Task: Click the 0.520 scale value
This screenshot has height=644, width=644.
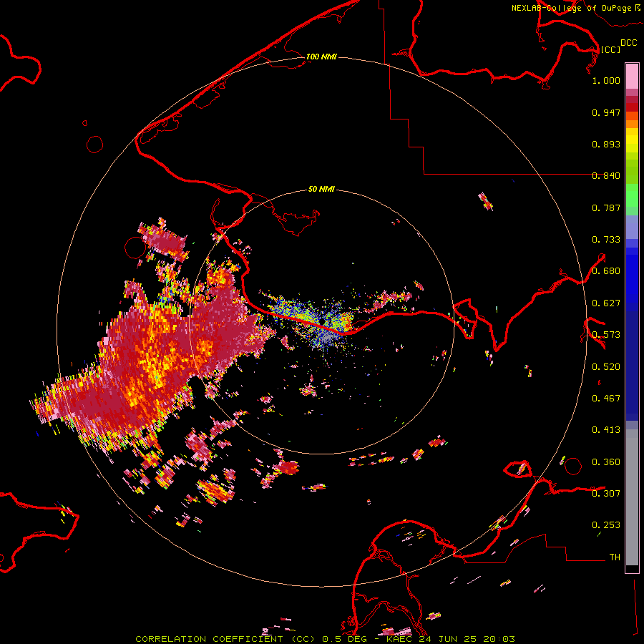Action: (x=606, y=367)
